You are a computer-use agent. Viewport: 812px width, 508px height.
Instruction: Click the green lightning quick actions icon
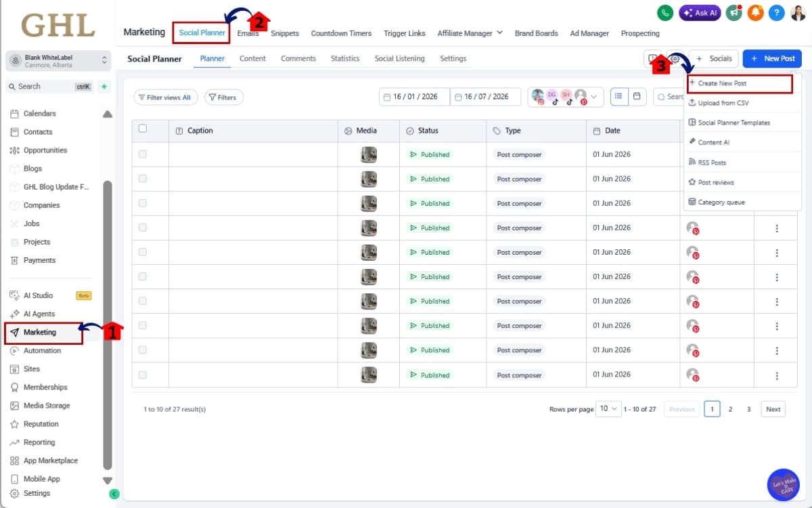104,87
